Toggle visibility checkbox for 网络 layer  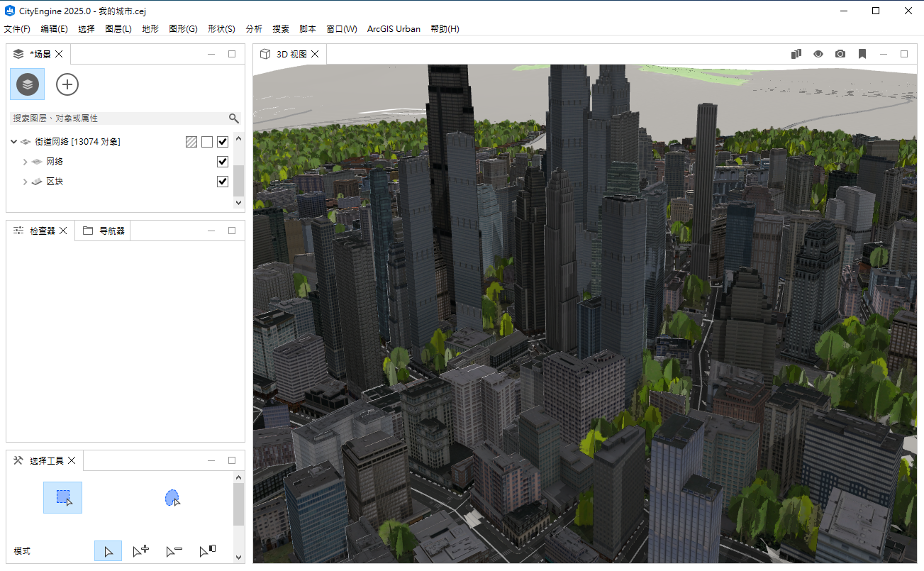(223, 162)
